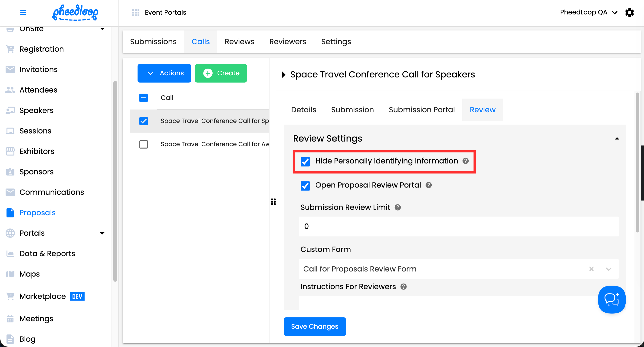Click the Event Portals grid icon
644x347 pixels.
(x=135, y=12)
